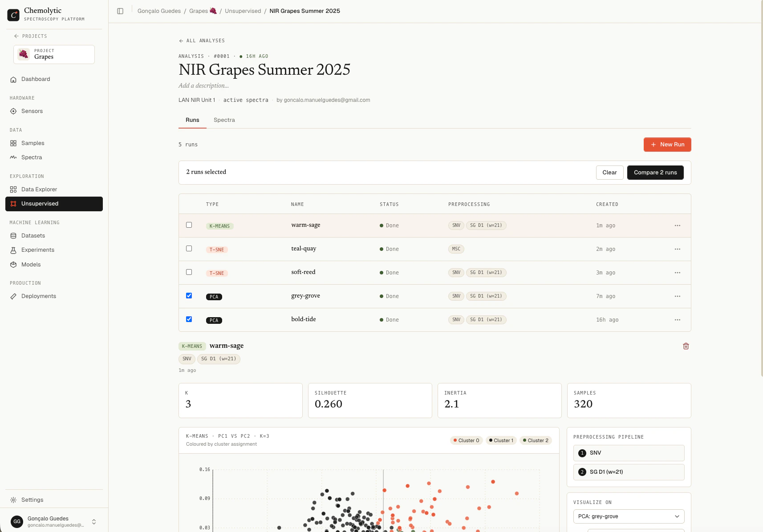The height and width of the screenshot is (532, 763).
Task: Click the Chemolytic logo icon
Action: tap(13, 15)
